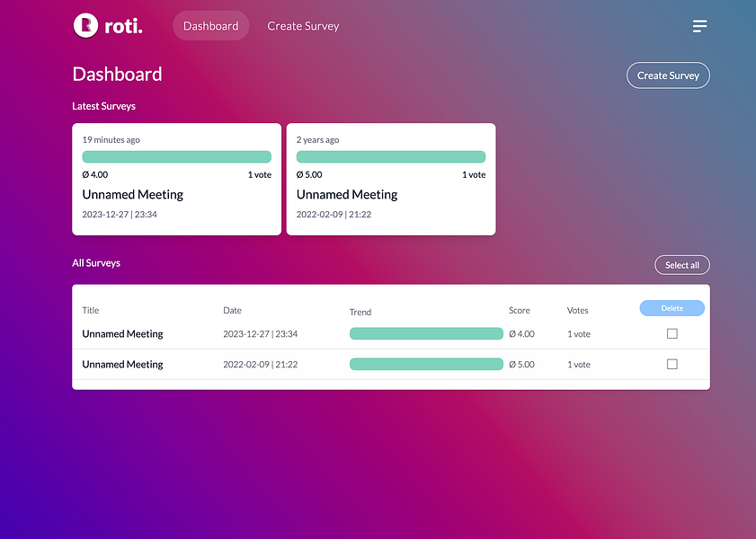Open the Create Survey navigation item
This screenshot has height=539, width=756.
(x=303, y=25)
